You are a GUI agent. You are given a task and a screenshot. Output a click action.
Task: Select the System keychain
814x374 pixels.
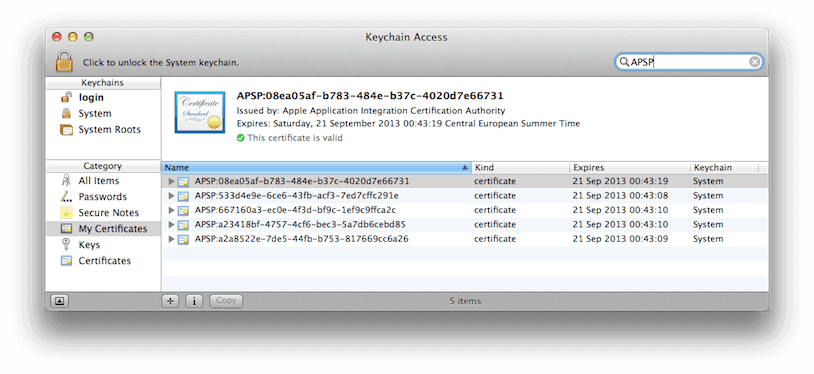(94, 113)
